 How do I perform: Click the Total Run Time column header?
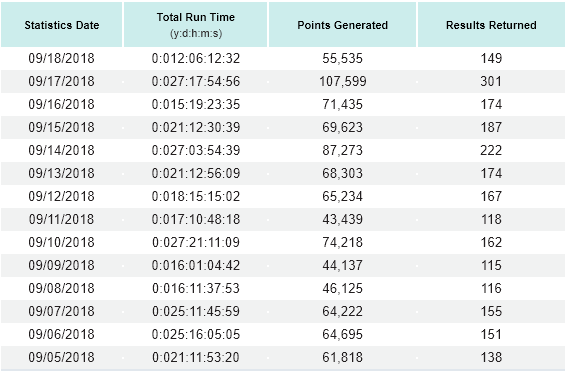click(x=196, y=25)
